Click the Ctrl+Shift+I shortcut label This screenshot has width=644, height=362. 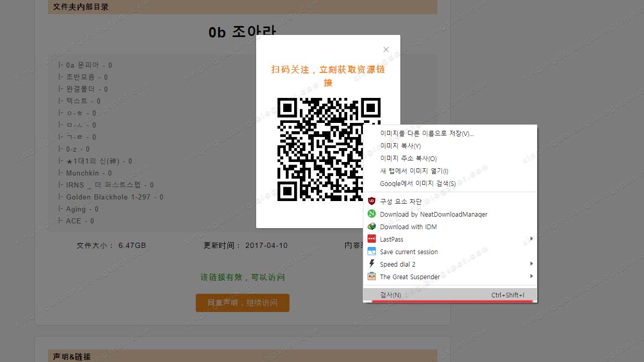pos(508,295)
